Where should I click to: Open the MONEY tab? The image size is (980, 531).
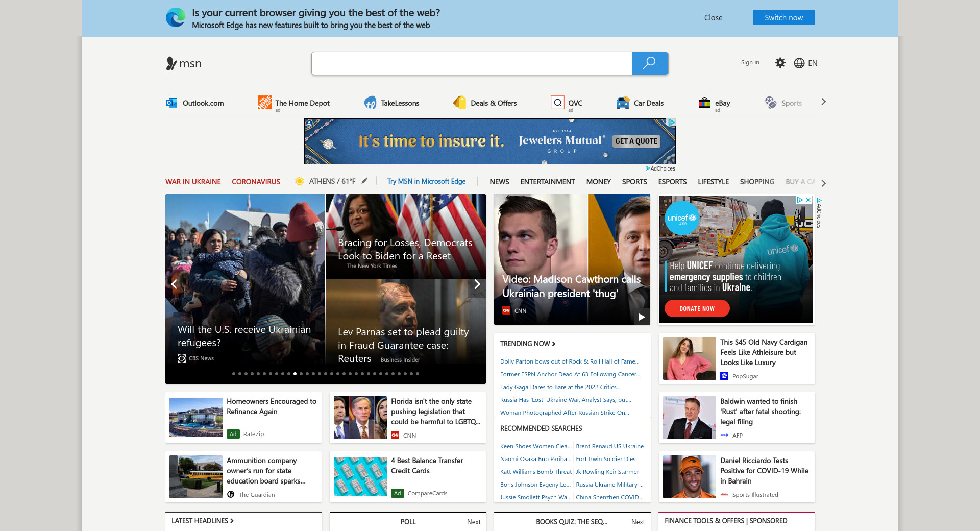pyautogui.click(x=599, y=182)
